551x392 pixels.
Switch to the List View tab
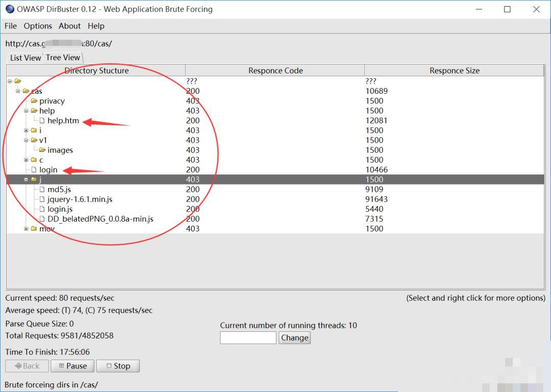point(26,58)
